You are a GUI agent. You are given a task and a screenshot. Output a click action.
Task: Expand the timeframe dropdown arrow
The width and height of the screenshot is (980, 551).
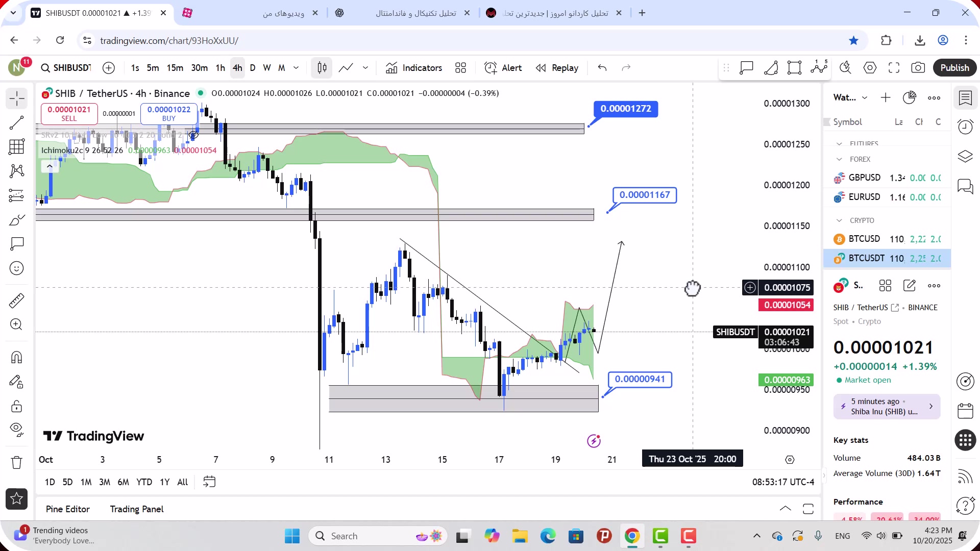pos(296,68)
